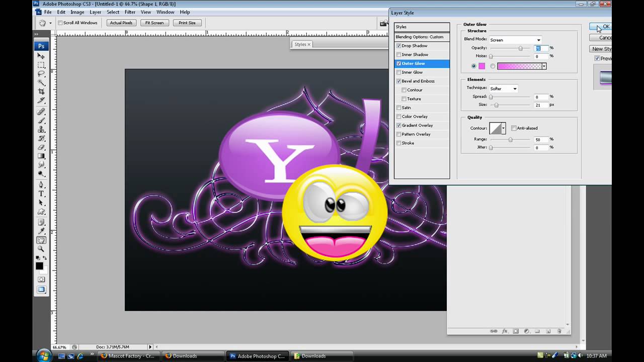
Task: Open Mascot Factory Firefox taskbar item
Action: [129, 356]
